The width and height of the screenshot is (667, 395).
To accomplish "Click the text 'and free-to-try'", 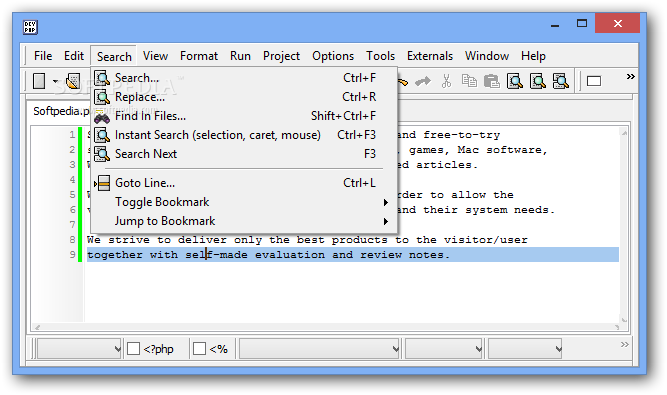I will pos(449,135).
